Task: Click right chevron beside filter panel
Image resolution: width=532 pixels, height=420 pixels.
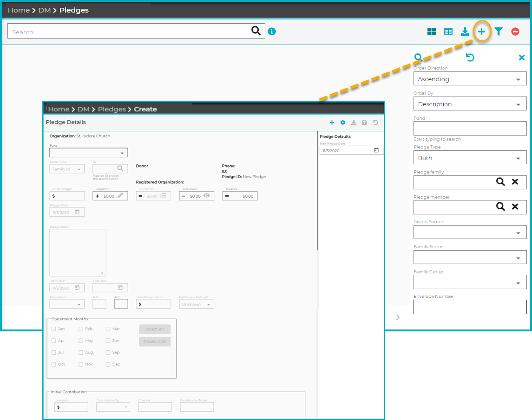Action: pos(398,317)
